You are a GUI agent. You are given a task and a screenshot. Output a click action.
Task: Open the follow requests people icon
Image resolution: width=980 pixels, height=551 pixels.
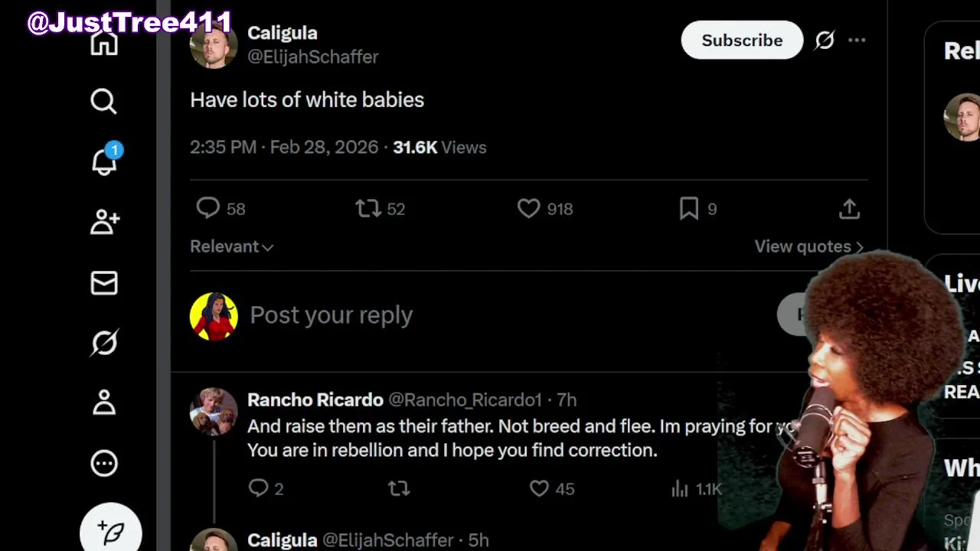point(104,222)
